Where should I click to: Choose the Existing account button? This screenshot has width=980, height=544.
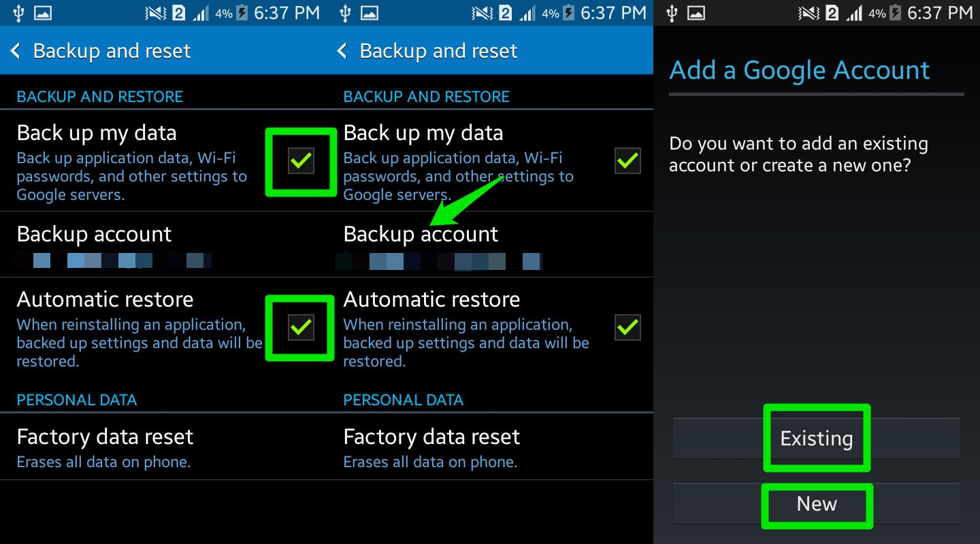(x=817, y=439)
